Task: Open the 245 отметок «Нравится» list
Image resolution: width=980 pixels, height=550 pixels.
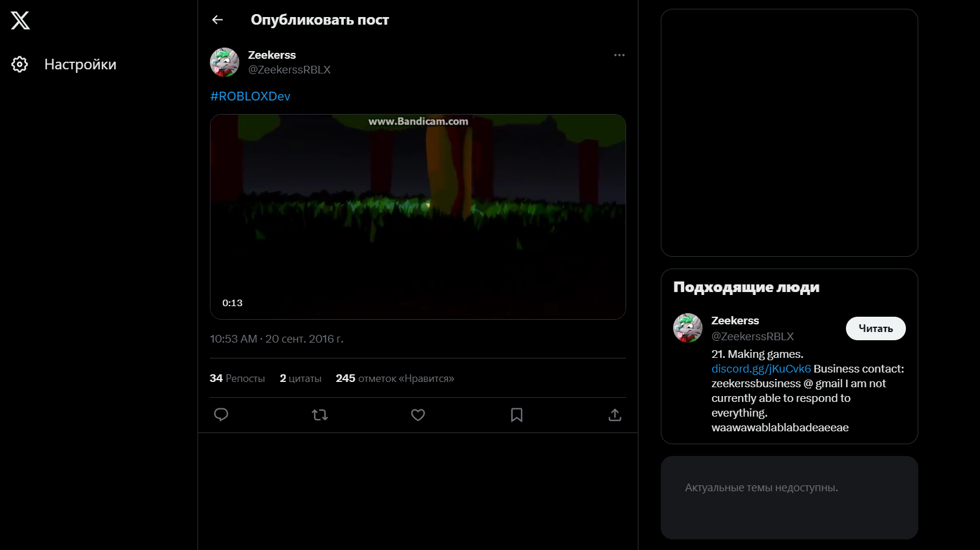Action: coord(395,378)
